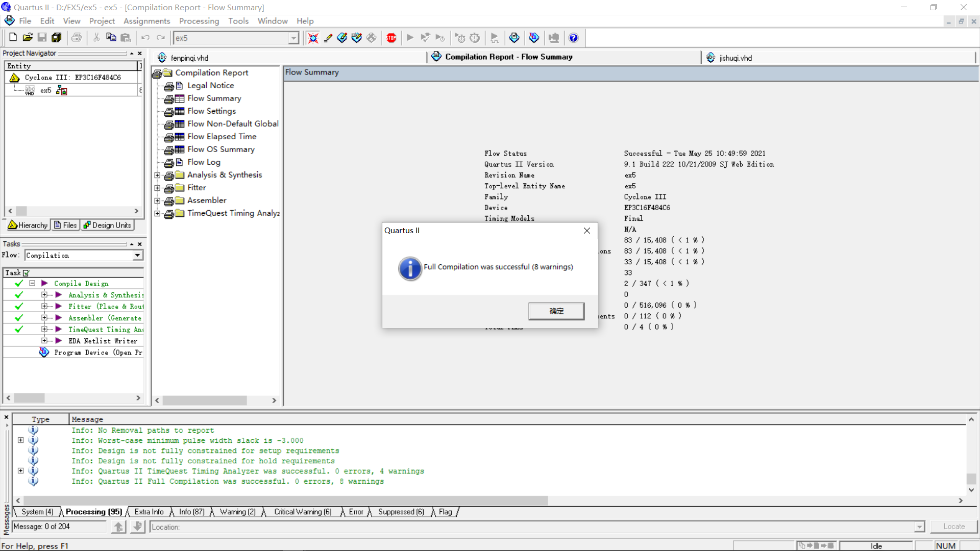
Task: Open the Processing menu
Action: pos(199,21)
